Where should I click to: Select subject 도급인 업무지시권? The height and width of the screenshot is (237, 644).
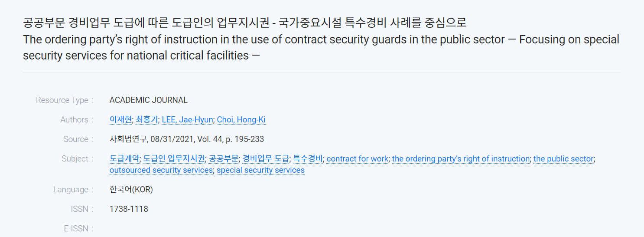pos(174,159)
